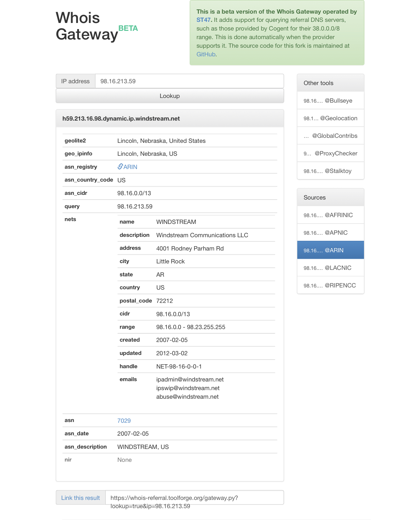Open the GlobalContribs tool

pos(331,136)
